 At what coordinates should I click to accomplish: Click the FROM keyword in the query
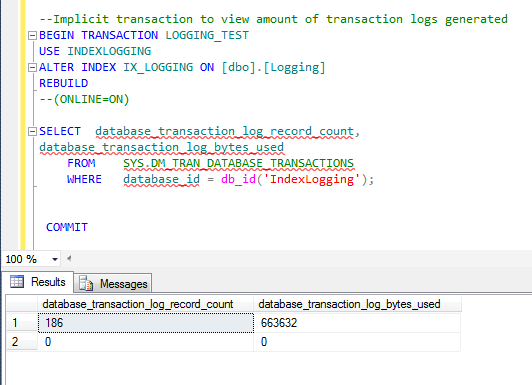[81, 163]
